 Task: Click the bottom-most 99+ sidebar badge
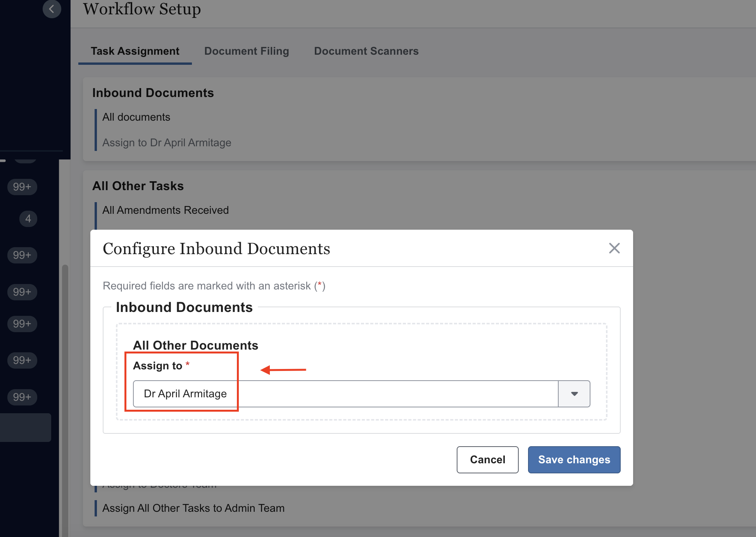(22, 397)
